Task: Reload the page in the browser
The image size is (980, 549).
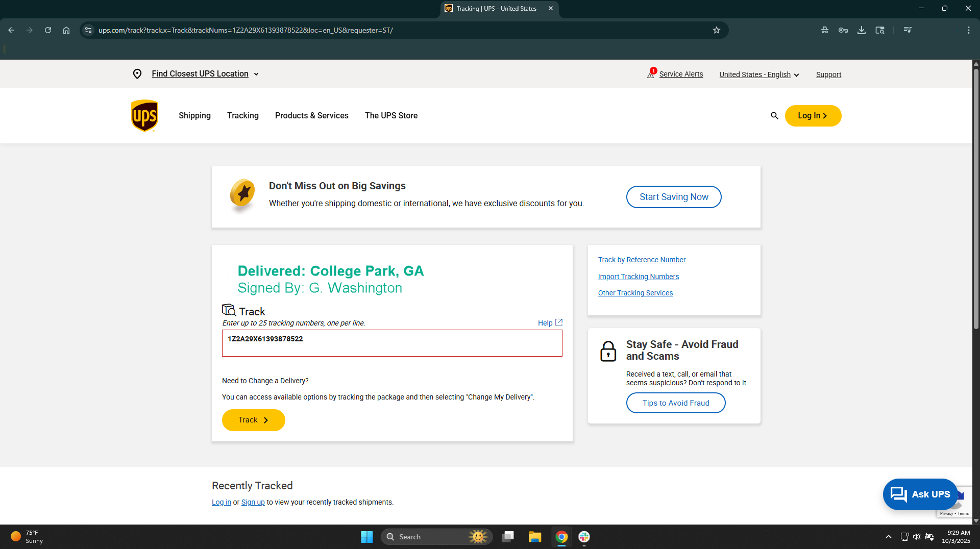Action: tap(48, 30)
